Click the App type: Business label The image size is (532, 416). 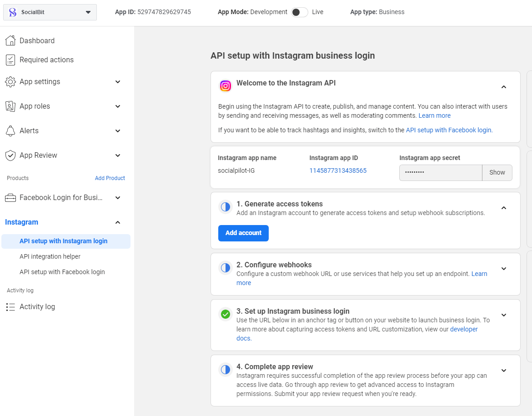377,12
